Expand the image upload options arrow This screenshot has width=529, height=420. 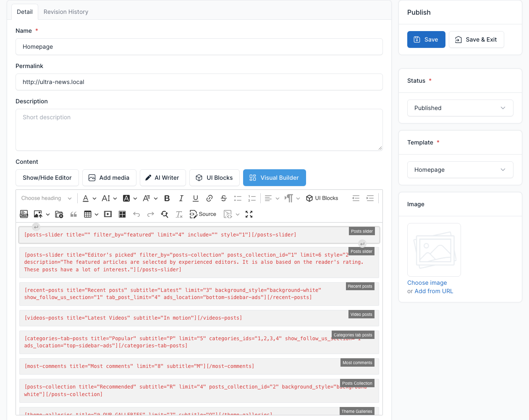click(x=48, y=214)
